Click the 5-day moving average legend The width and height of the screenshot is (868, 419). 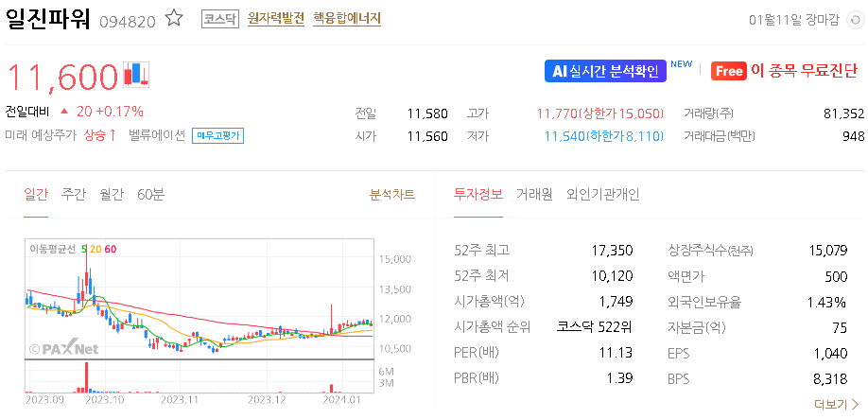(84, 249)
